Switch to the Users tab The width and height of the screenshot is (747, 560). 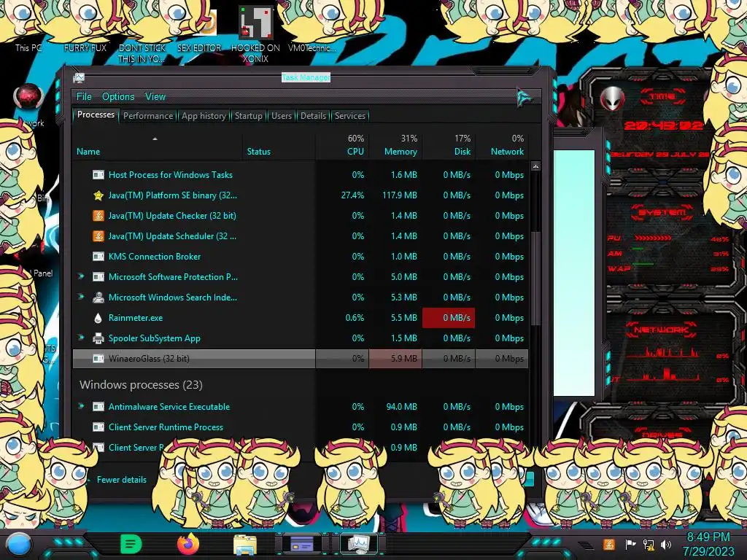[x=281, y=116]
